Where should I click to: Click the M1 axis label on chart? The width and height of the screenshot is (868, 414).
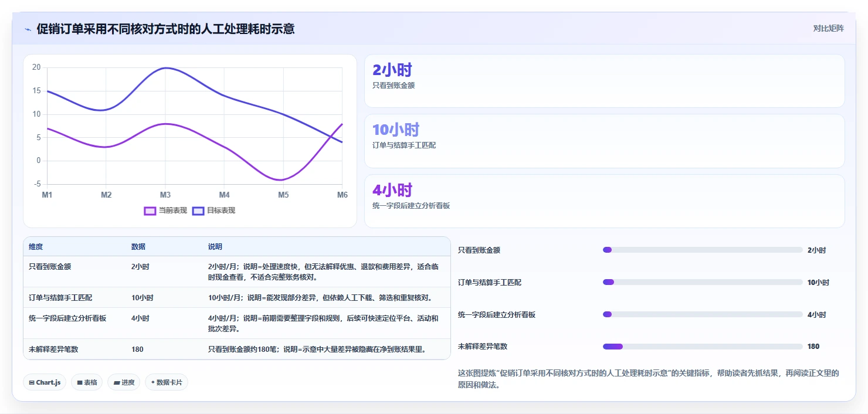(47, 195)
